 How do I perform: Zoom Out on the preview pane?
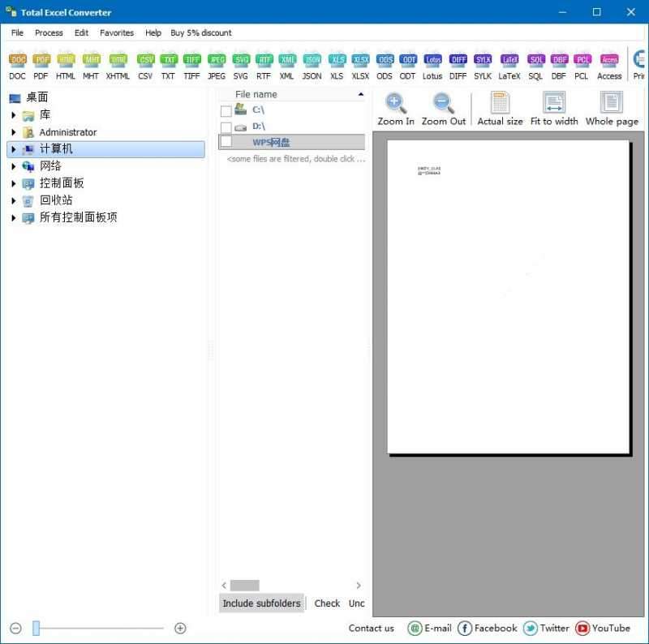(443, 101)
